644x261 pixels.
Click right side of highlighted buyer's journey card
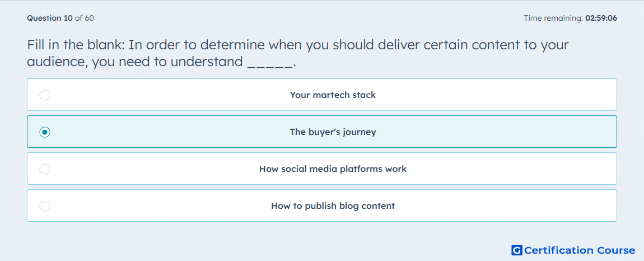click(x=534, y=132)
